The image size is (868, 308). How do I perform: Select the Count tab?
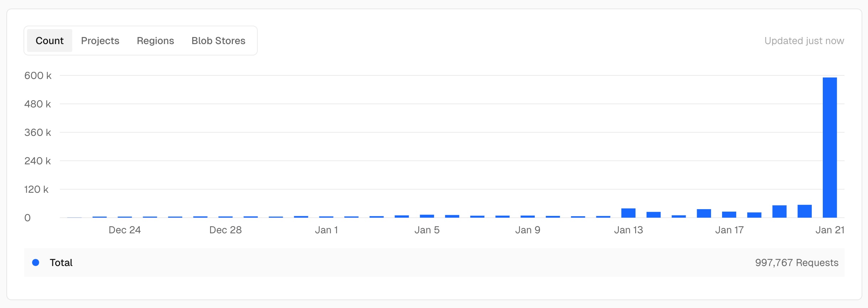coord(49,41)
